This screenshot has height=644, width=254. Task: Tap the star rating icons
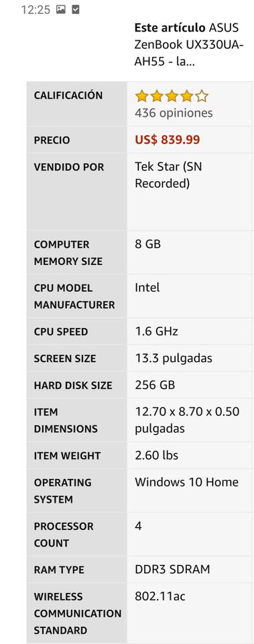[172, 97]
